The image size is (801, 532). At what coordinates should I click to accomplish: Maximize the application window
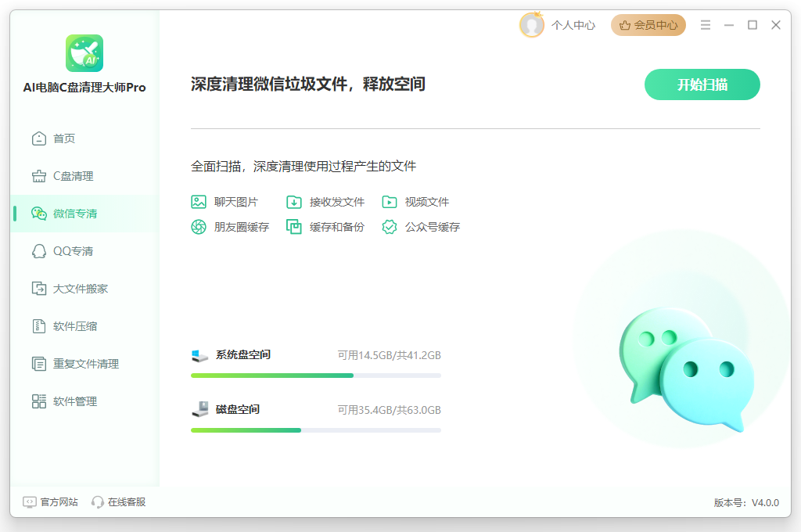(753, 24)
